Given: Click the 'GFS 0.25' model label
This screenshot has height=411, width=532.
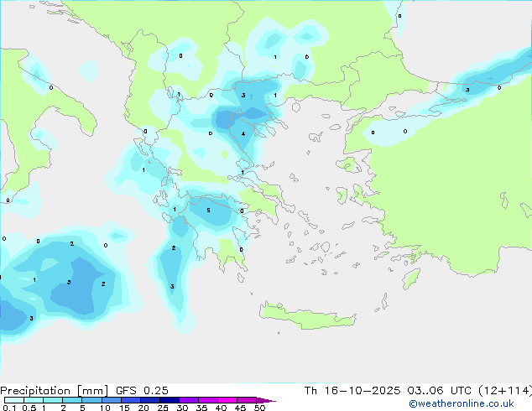Looking at the screenshot, I should coord(142,391).
